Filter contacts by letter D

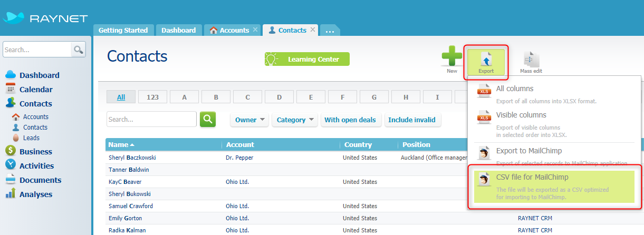(279, 97)
